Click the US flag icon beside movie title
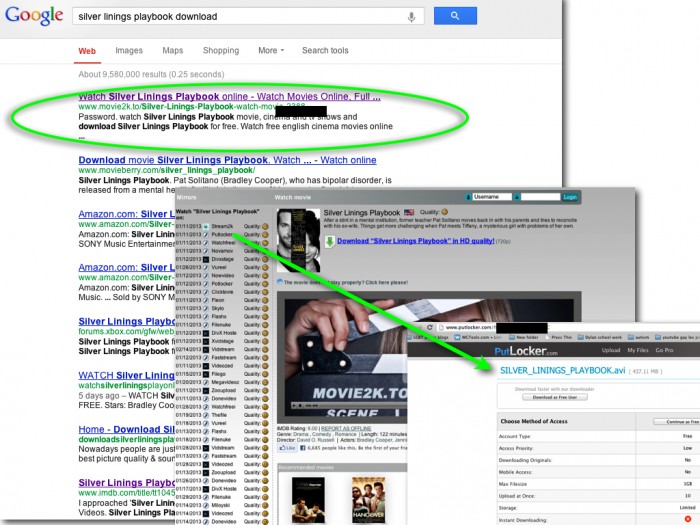 (409, 212)
